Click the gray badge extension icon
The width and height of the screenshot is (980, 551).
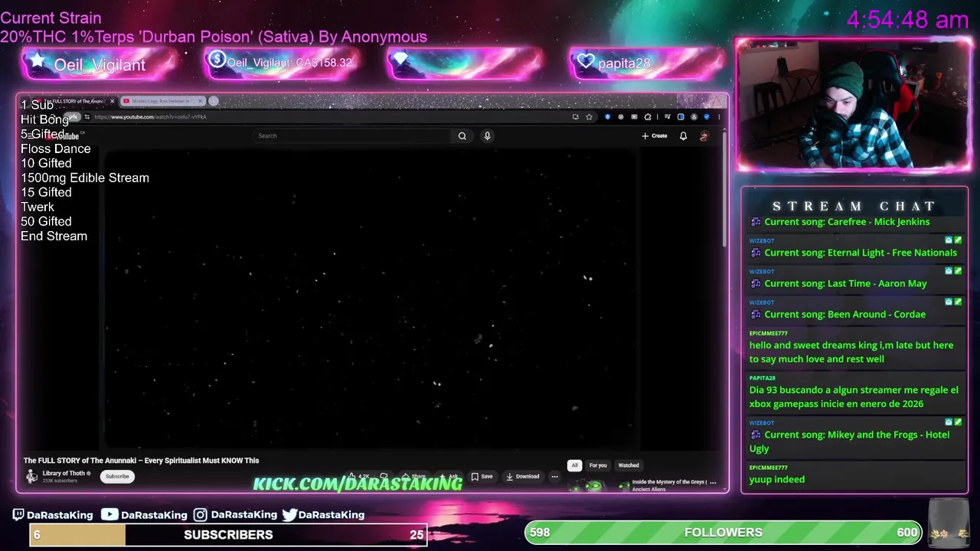click(621, 117)
